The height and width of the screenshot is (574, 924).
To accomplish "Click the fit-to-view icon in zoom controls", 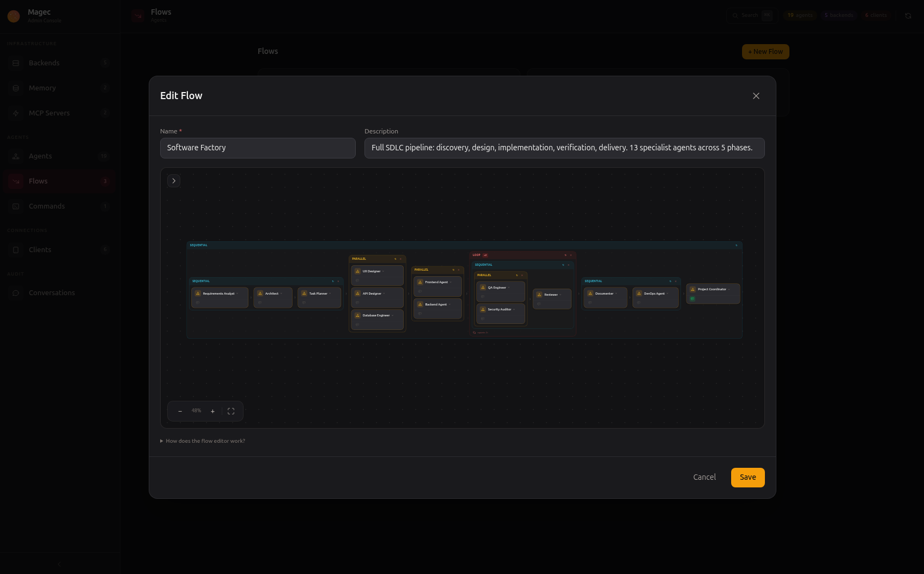I will 231,411.
